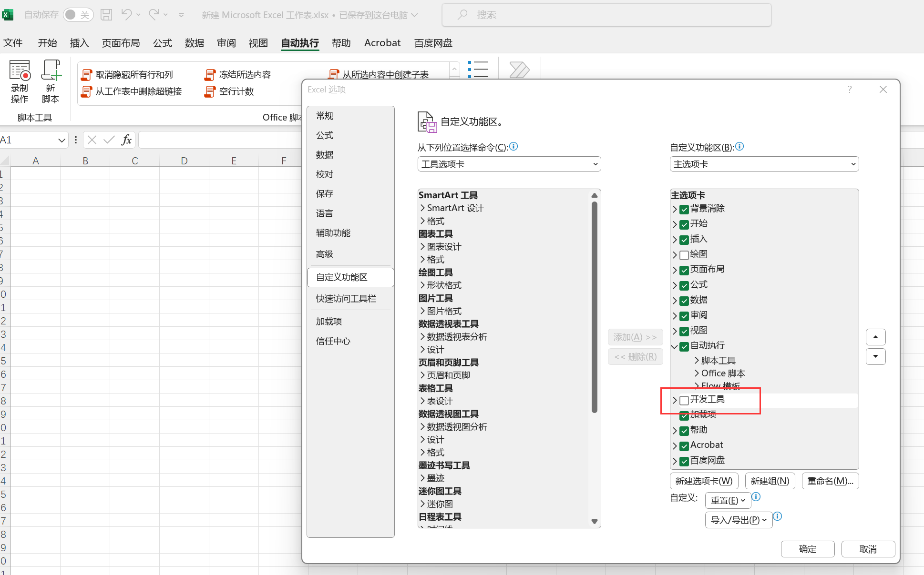Click the Flow automate arrow icon
This screenshot has height=575, width=924.
[519, 70]
